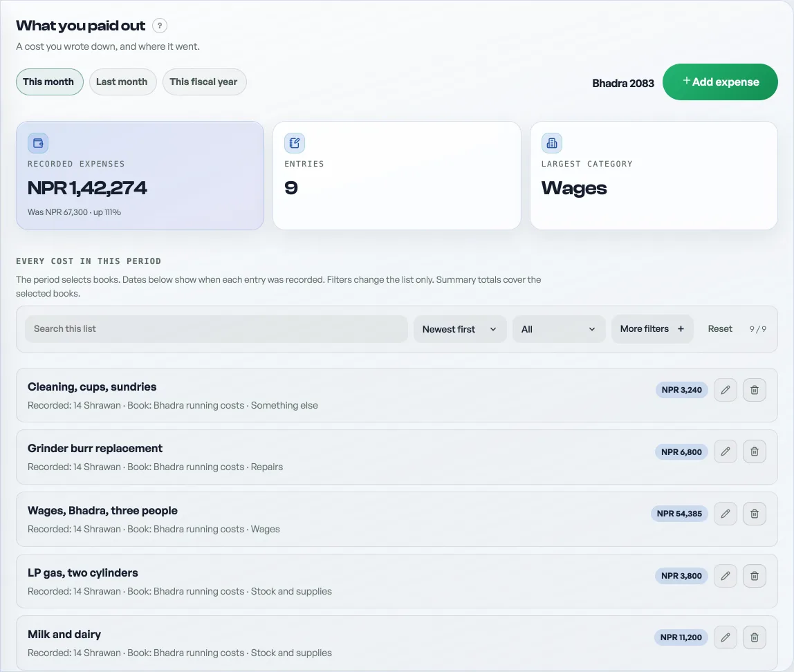This screenshot has height=672, width=794.
Task: Click the 9/9 results counter
Action: [757, 329]
